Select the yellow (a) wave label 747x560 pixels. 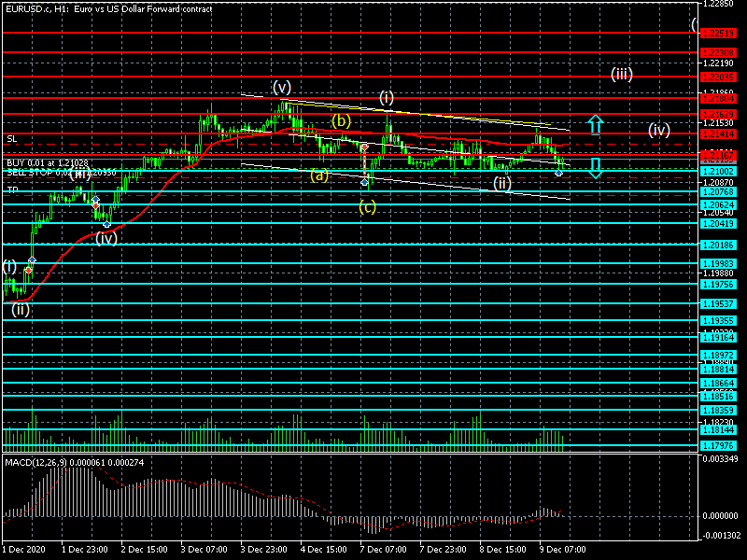(x=319, y=175)
